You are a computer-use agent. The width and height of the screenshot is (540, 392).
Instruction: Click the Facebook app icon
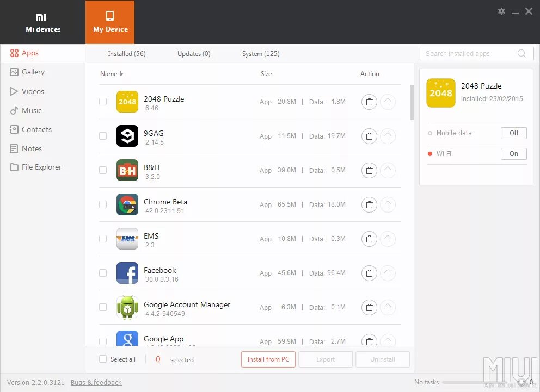[x=127, y=273]
